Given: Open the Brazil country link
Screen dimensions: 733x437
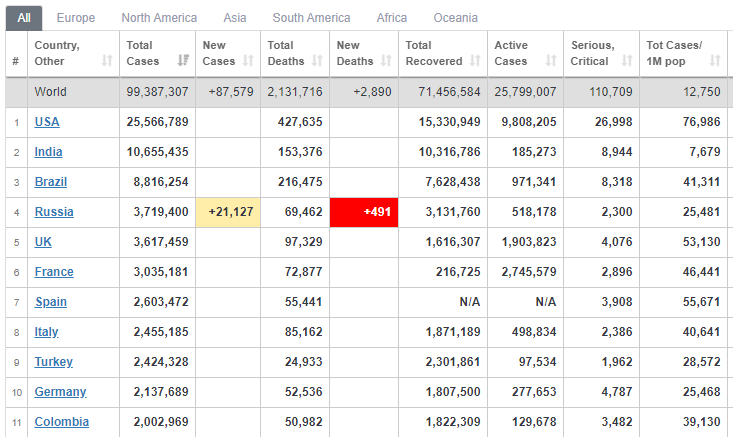Looking at the screenshot, I should (50, 182).
